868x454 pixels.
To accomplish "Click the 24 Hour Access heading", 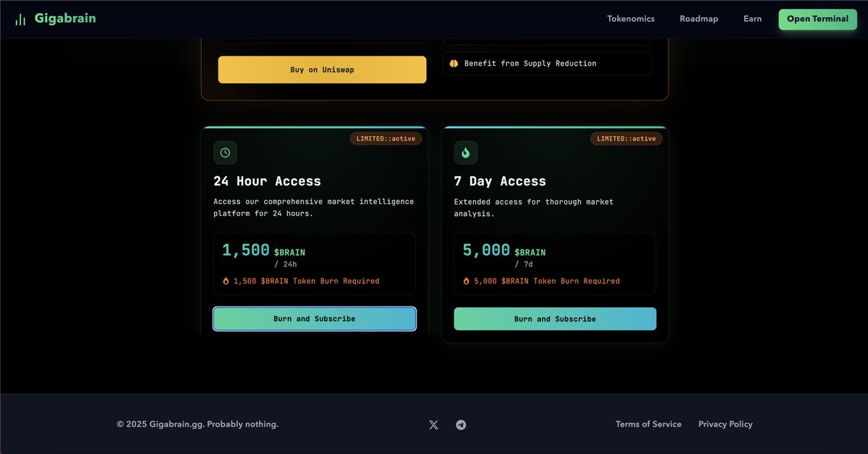I will coord(267,181).
